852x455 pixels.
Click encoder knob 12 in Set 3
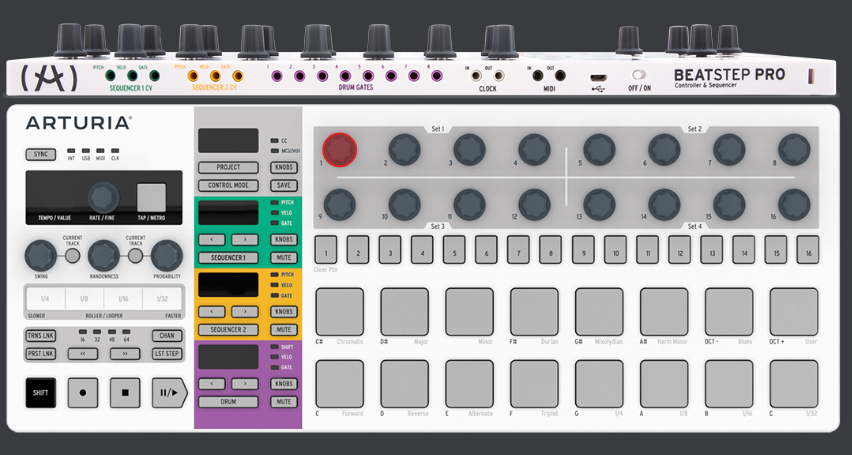pyautogui.click(x=534, y=205)
